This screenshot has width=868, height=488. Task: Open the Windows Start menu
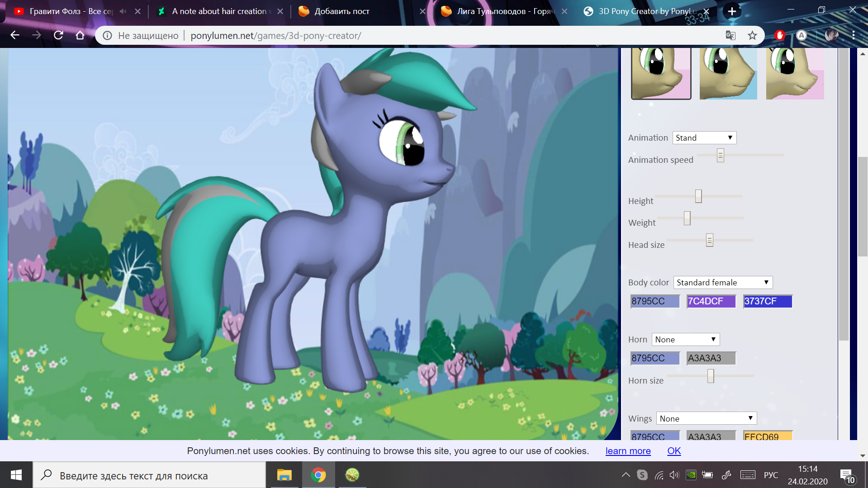16,475
